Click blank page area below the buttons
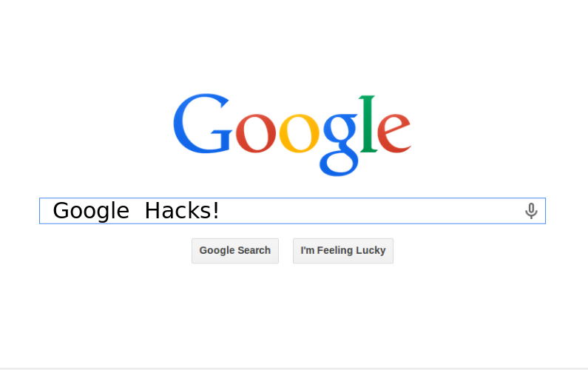588x370 pixels. 292,315
